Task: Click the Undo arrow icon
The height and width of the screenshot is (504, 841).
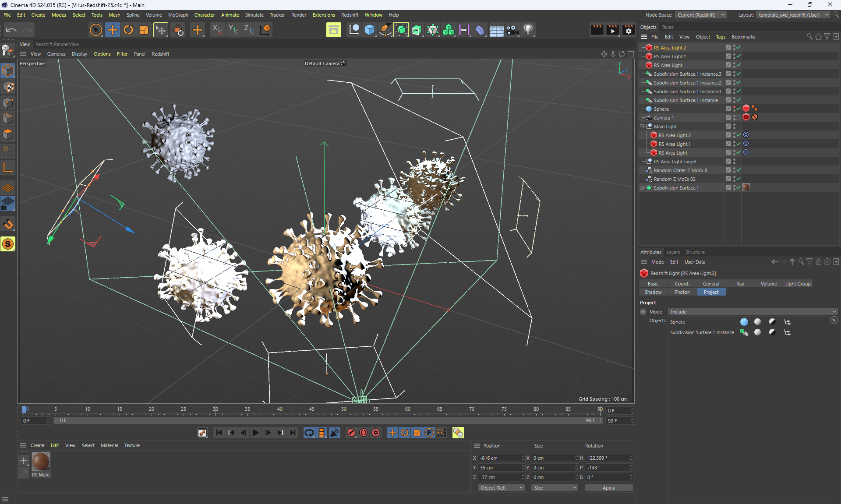Action: coord(11,30)
